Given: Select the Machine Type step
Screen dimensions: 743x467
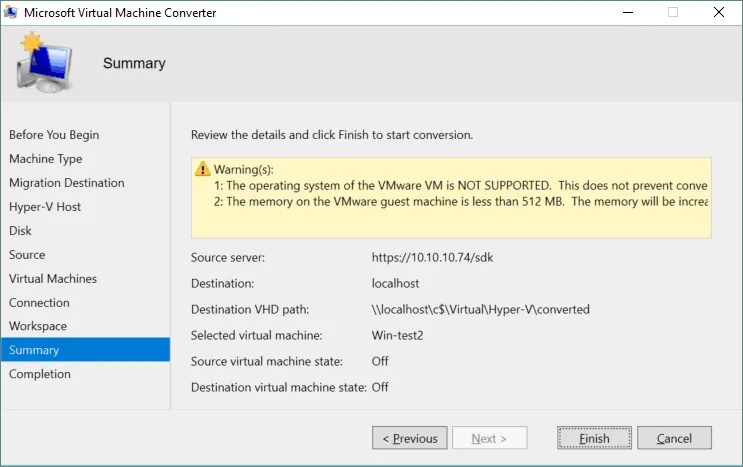Looking at the screenshot, I should tap(45, 159).
